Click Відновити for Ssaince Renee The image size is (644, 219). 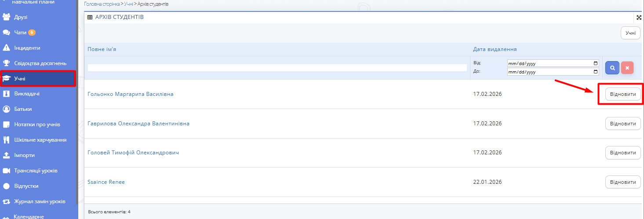pos(623,182)
